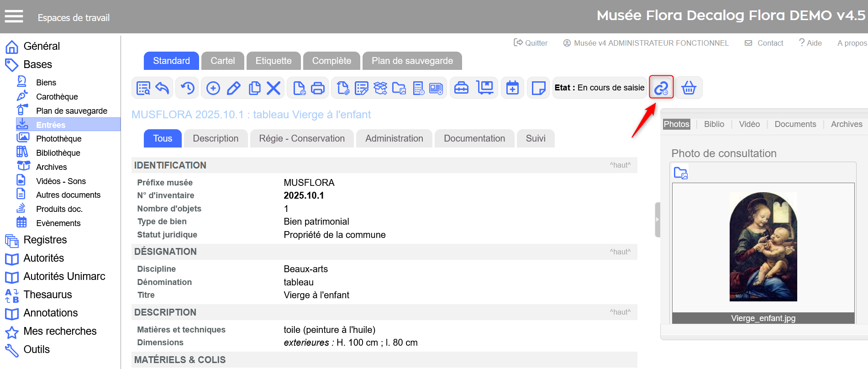Viewport: 868px width, 369px height.
Task: Collapse the right panel using side handle
Action: 657,220
